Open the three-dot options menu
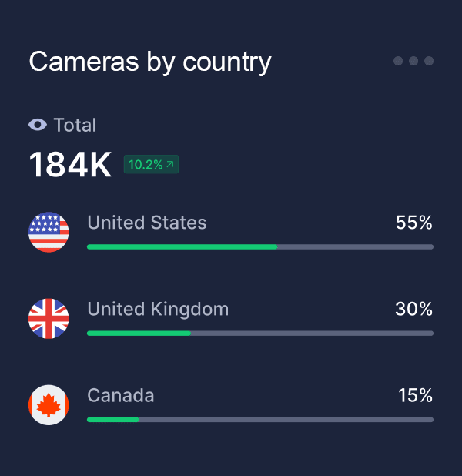The height and width of the screenshot is (476, 462). (413, 61)
